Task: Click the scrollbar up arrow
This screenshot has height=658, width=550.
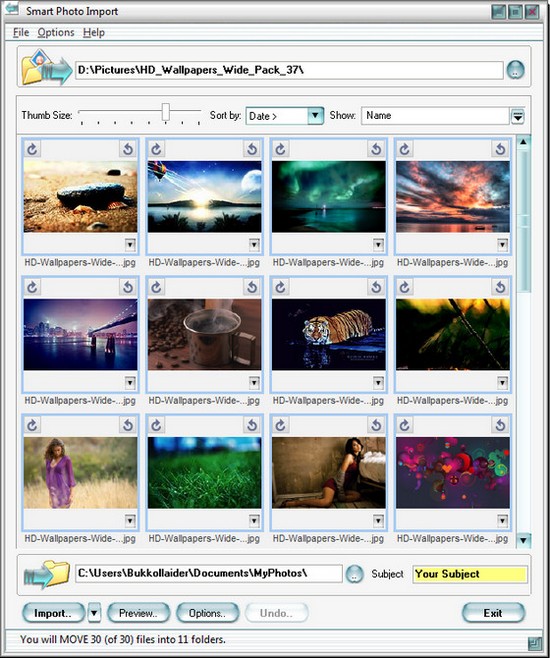Action: pyautogui.click(x=523, y=142)
